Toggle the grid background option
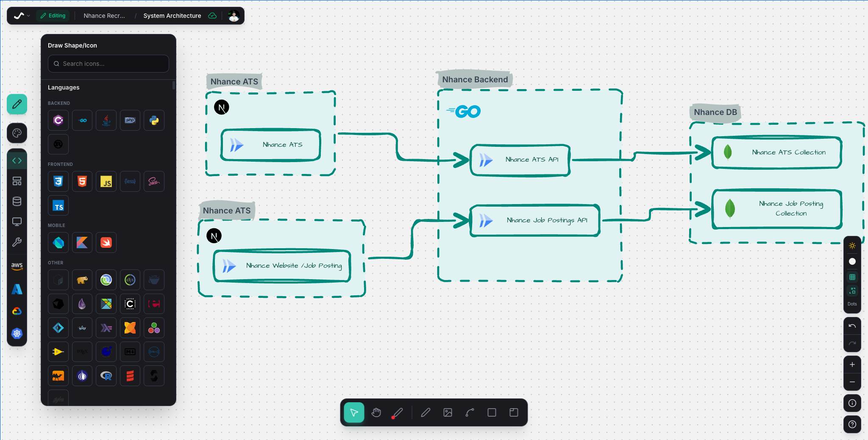868x440 pixels. tap(852, 277)
